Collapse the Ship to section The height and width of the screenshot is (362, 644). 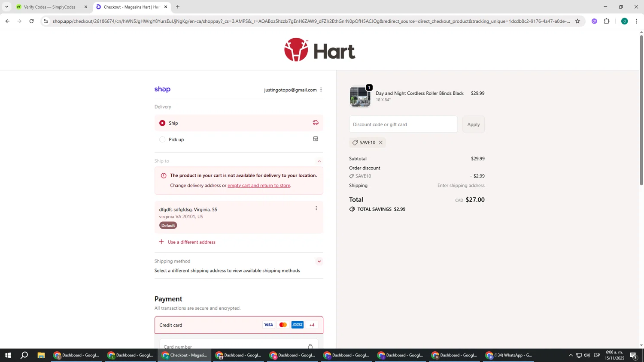[x=319, y=161]
